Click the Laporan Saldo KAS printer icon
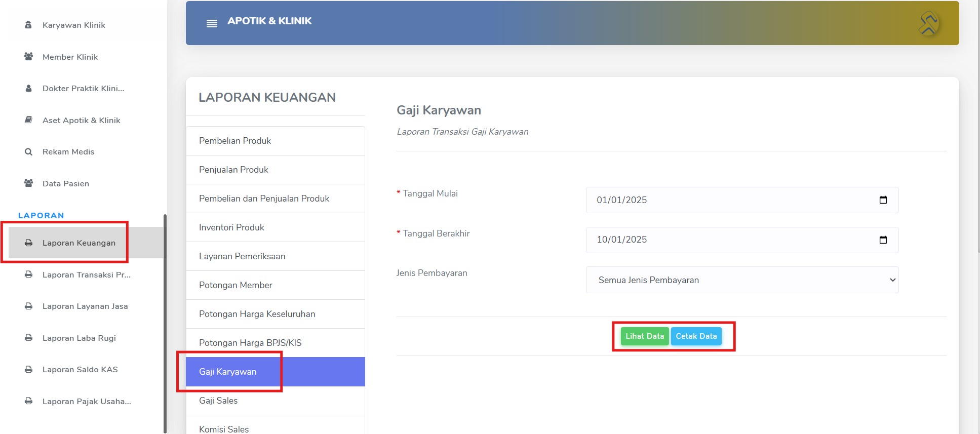This screenshot has width=980, height=434. (x=28, y=369)
